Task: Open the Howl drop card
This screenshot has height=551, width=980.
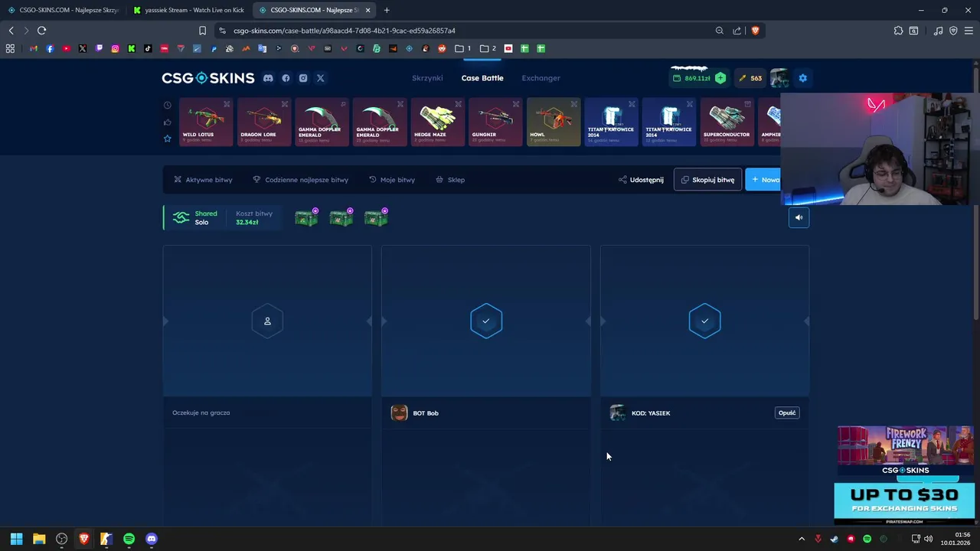Action: coord(554,122)
